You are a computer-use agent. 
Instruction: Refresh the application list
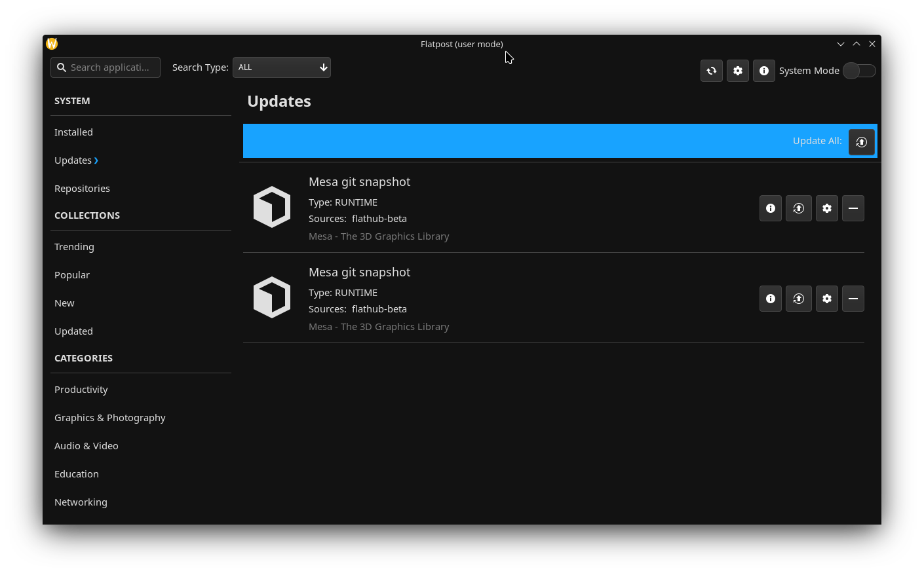pos(711,71)
